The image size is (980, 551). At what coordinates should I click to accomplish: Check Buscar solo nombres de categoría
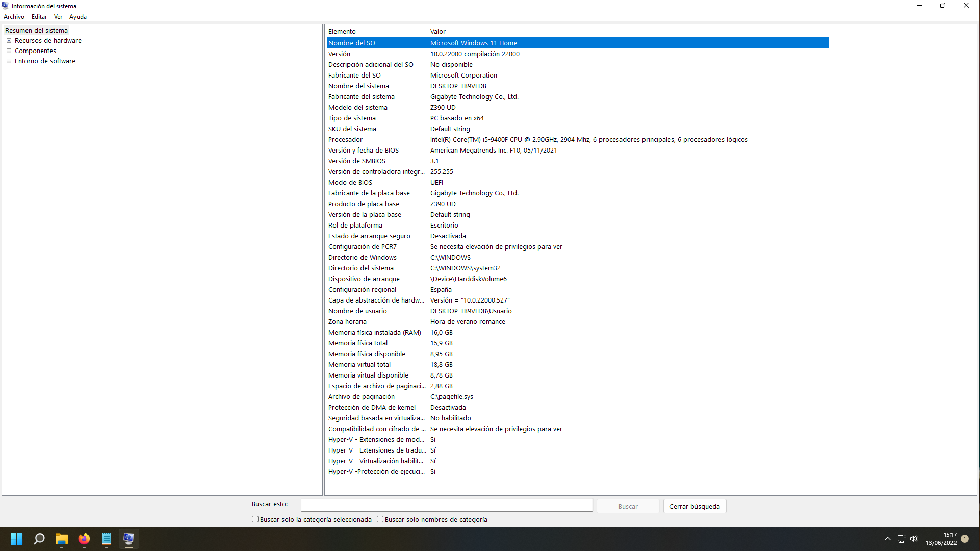pos(380,519)
